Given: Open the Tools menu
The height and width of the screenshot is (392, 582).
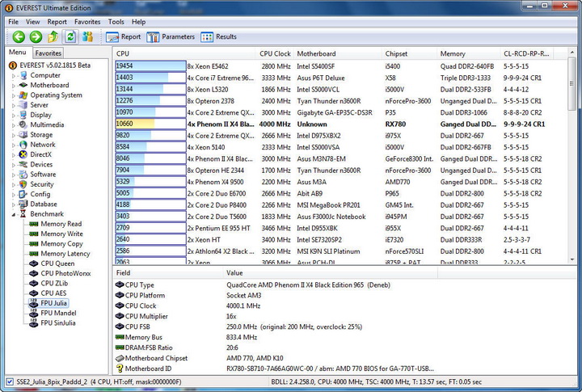Looking at the screenshot, I should (116, 22).
